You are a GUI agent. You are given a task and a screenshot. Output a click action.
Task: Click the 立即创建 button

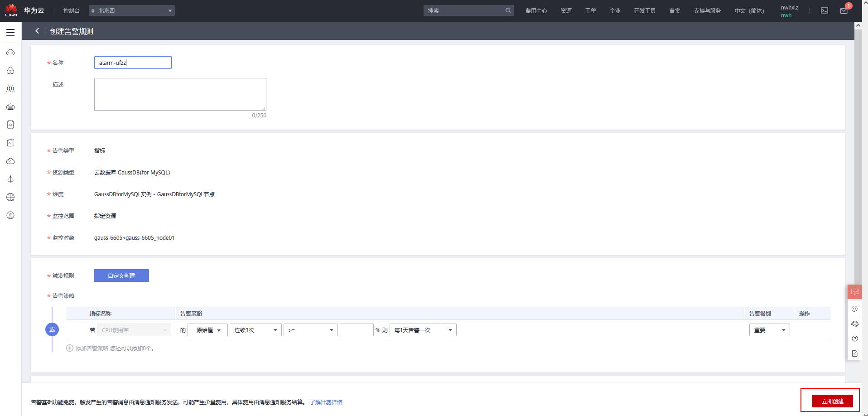(832, 401)
